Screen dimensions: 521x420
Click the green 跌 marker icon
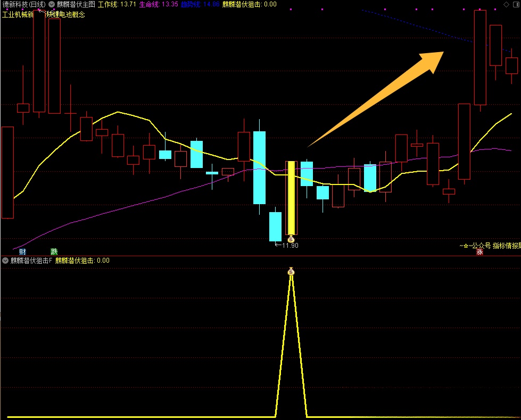click(54, 251)
